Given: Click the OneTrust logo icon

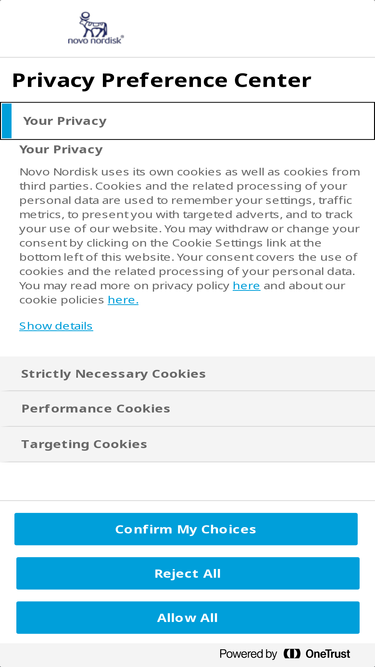Looking at the screenshot, I should coord(292,653).
